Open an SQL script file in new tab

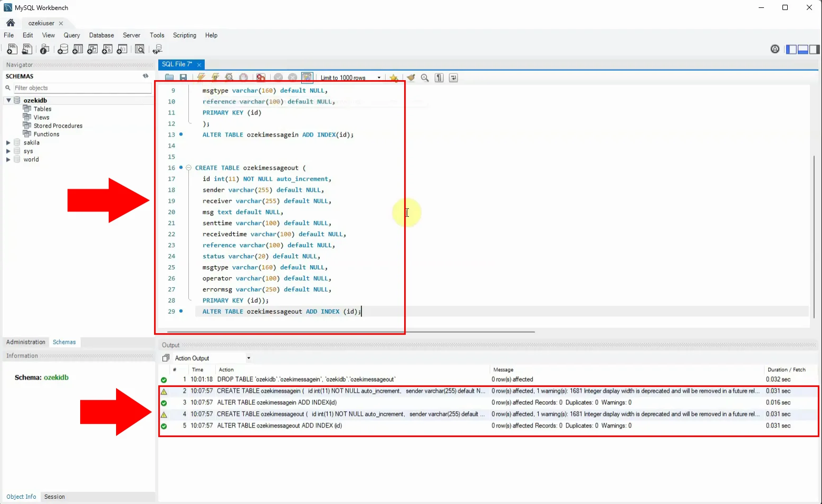pyautogui.click(x=27, y=49)
